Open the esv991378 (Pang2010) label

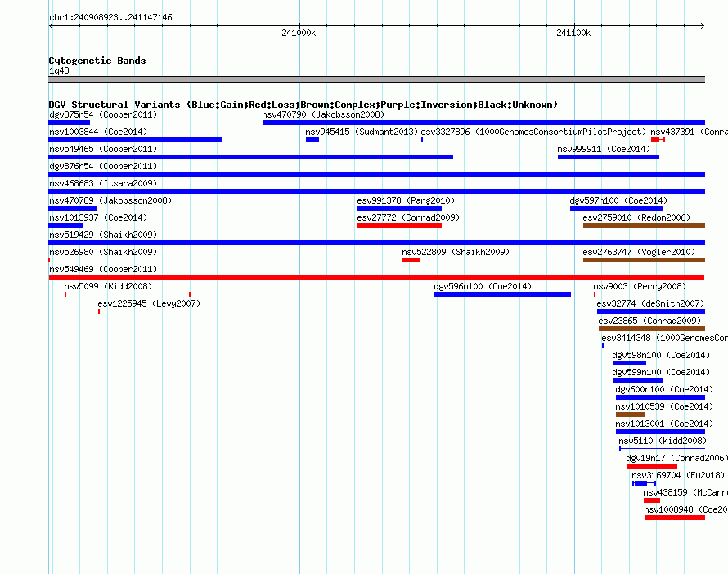click(x=406, y=200)
